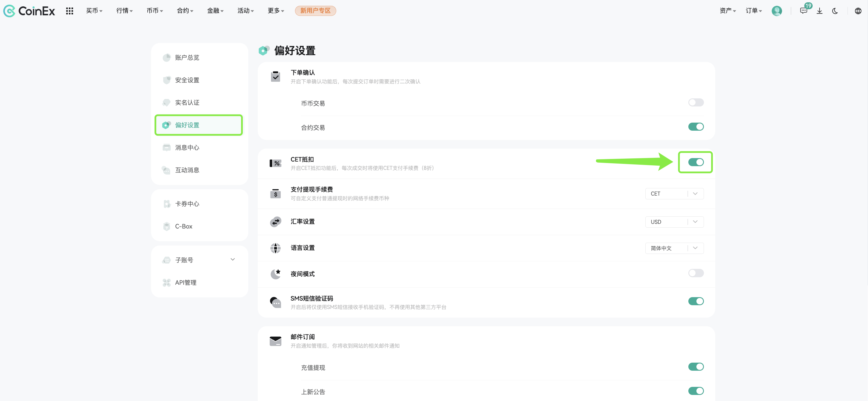Image resolution: width=868 pixels, height=401 pixels.
Task: Open the 金融 dropdown menu
Action: coord(215,11)
